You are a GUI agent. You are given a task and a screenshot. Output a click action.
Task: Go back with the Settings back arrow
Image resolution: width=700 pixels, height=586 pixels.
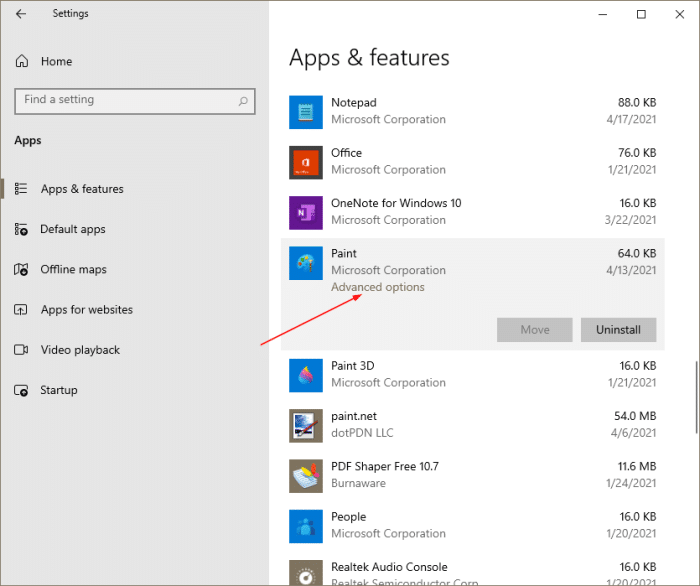click(x=21, y=14)
